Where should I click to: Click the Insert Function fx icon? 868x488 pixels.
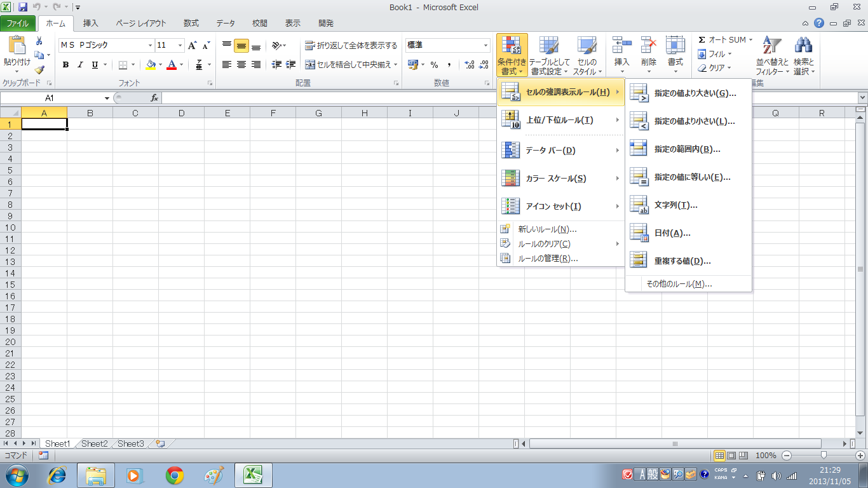(154, 98)
